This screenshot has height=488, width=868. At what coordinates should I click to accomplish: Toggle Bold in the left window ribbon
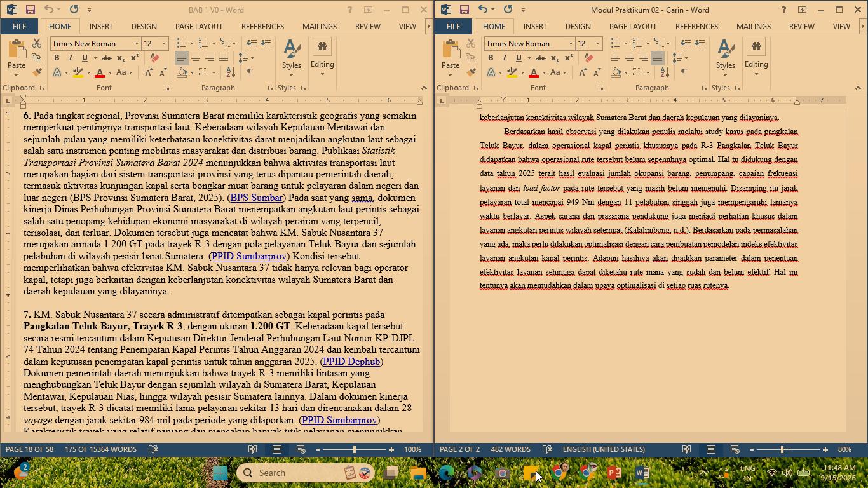click(x=57, y=58)
